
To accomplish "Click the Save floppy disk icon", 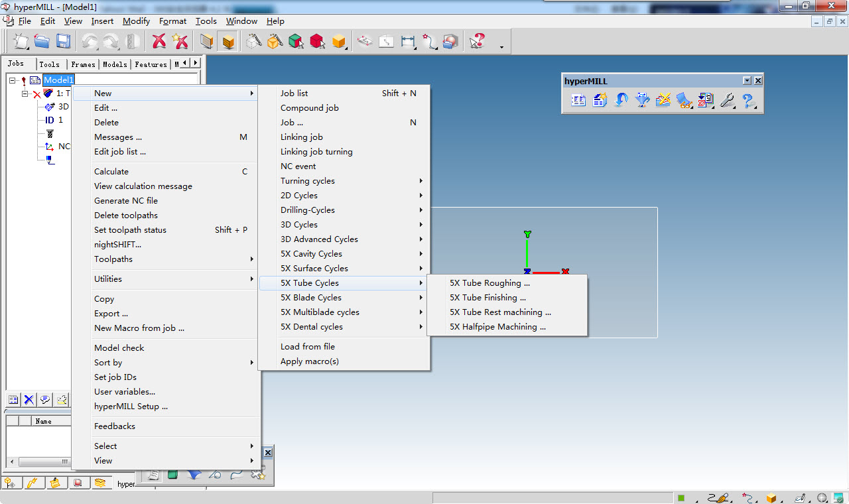I will click(63, 42).
